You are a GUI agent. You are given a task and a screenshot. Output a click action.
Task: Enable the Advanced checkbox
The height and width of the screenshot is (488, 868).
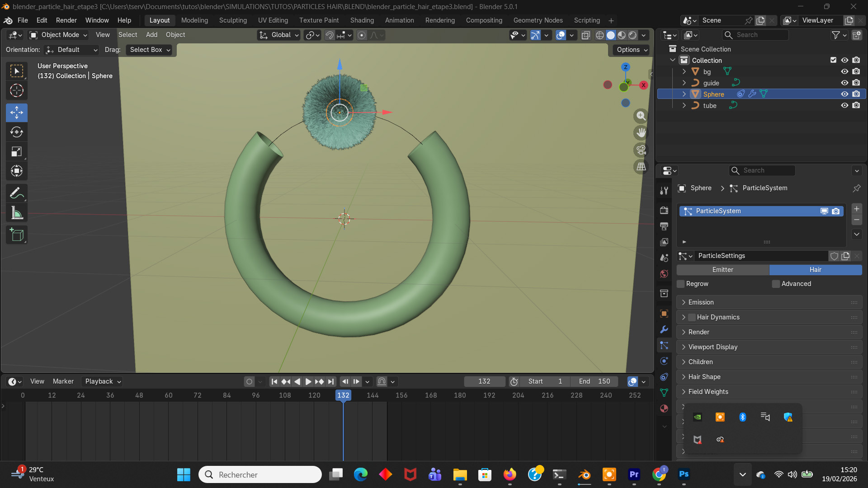click(x=776, y=284)
